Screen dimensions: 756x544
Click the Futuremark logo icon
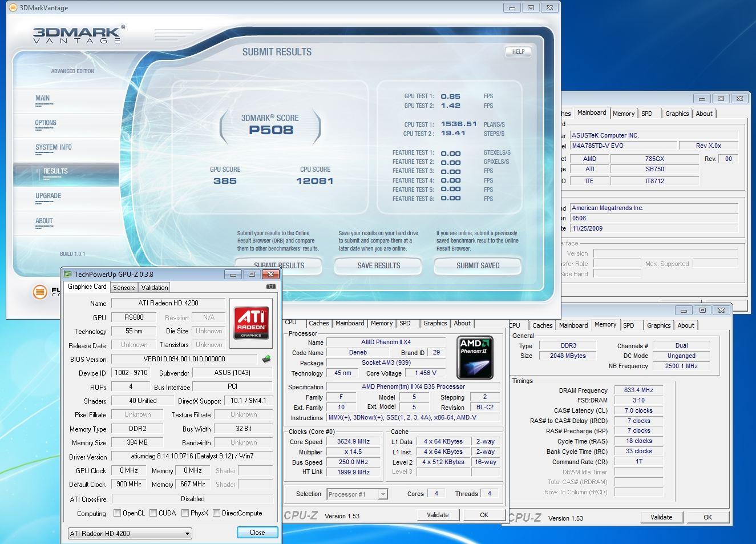(x=39, y=293)
